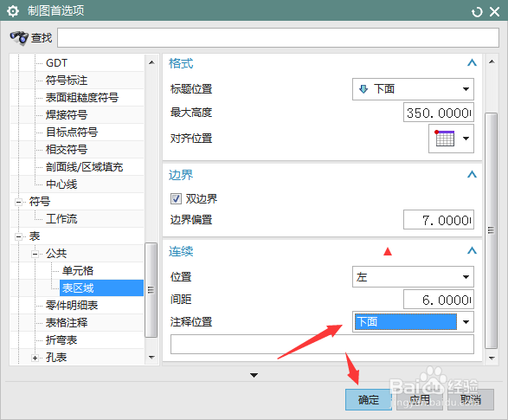Click the 边界偏置 value field
The width and height of the screenshot is (508, 420).
(439, 220)
